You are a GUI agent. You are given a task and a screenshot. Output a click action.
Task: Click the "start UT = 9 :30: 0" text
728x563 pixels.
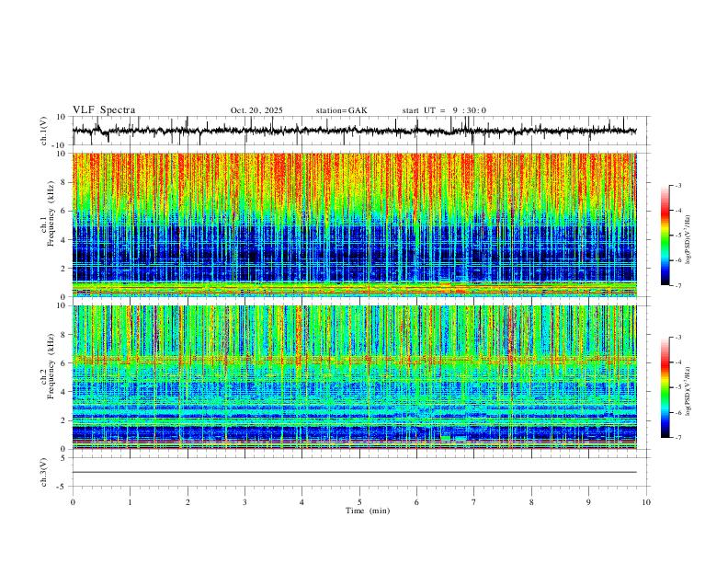(444, 110)
